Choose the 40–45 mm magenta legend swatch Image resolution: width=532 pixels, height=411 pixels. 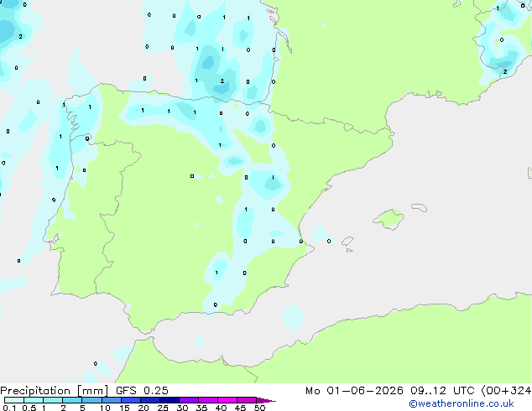tap(227, 400)
